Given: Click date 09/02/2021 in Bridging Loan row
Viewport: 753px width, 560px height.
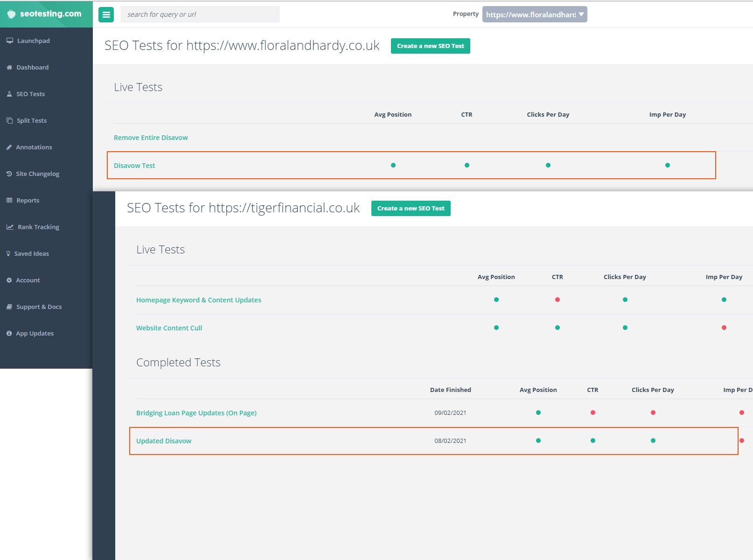Looking at the screenshot, I should tap(450, 413).
